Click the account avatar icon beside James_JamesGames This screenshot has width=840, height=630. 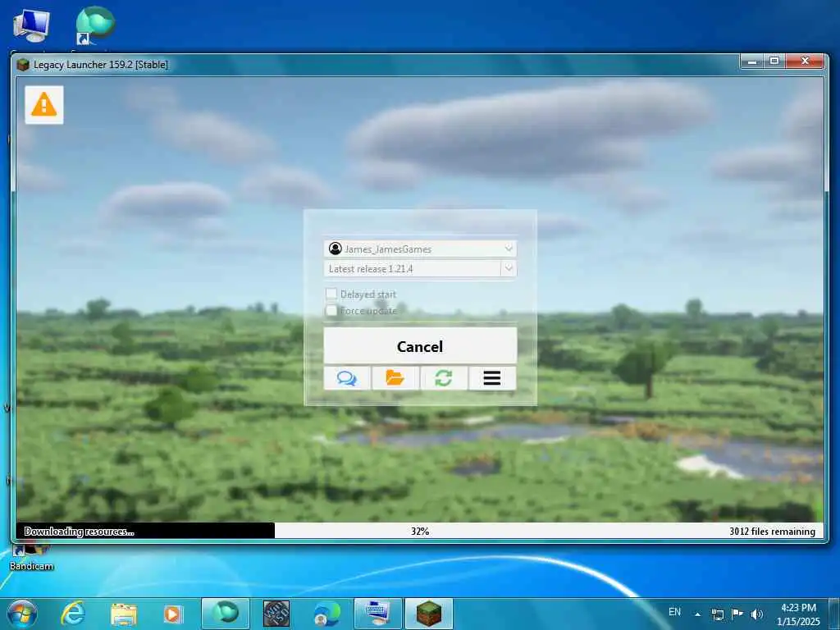tap(336, 249)
